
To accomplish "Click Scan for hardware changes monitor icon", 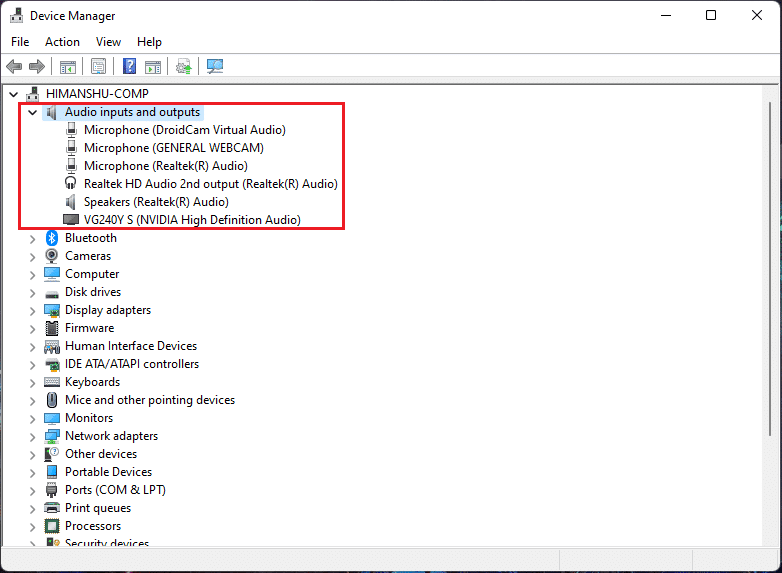I will pos(215,66).
